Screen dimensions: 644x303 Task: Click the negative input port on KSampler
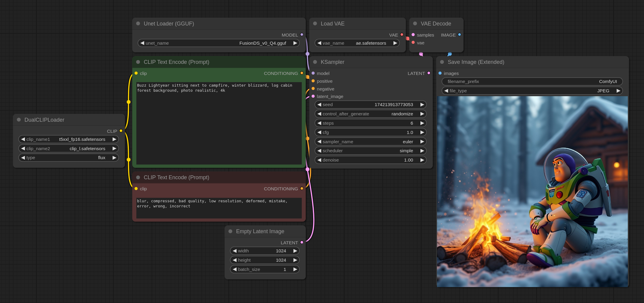coord(313,89)
